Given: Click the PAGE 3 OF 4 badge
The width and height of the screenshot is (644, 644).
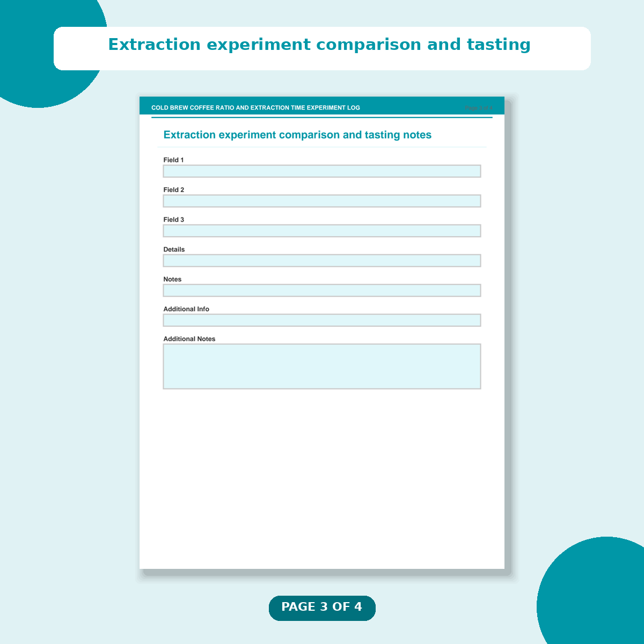Looking at the screenshot, I should (322, 608).
